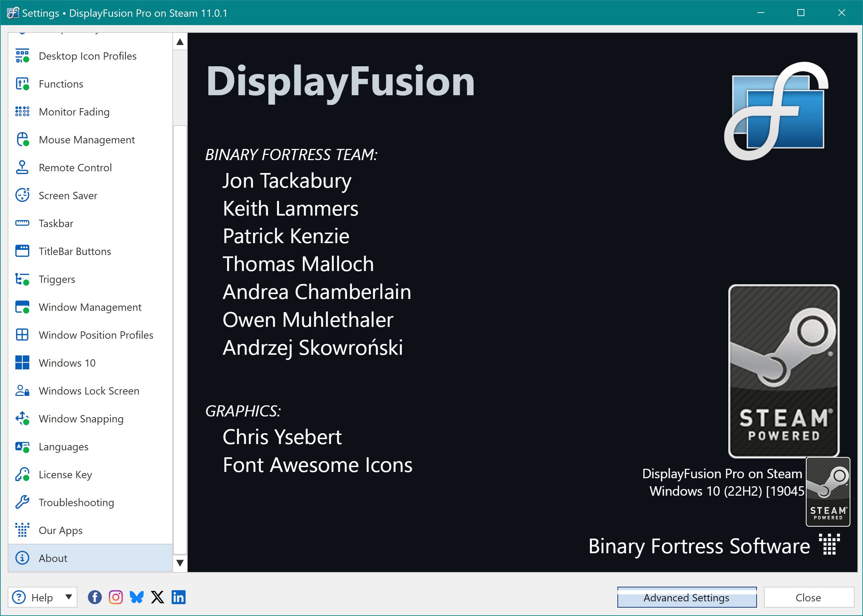Click the Mouse Management mouse icon

pos(22,140)
